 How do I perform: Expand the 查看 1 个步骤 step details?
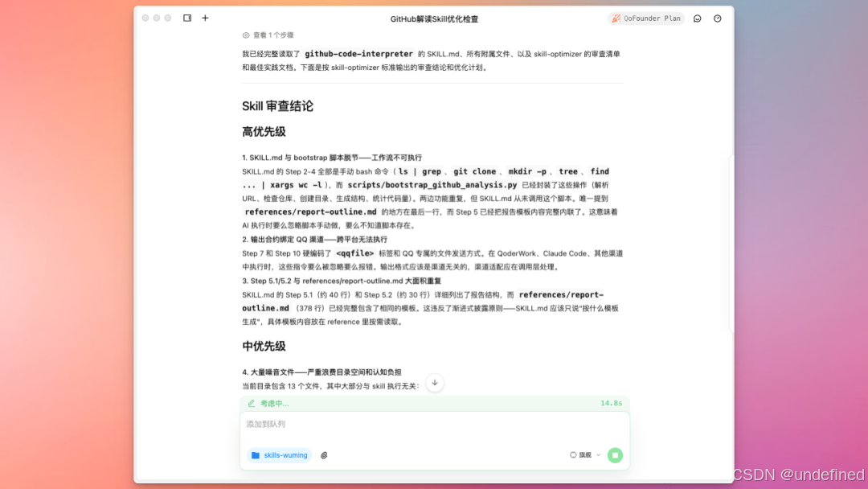click(268, 35)
